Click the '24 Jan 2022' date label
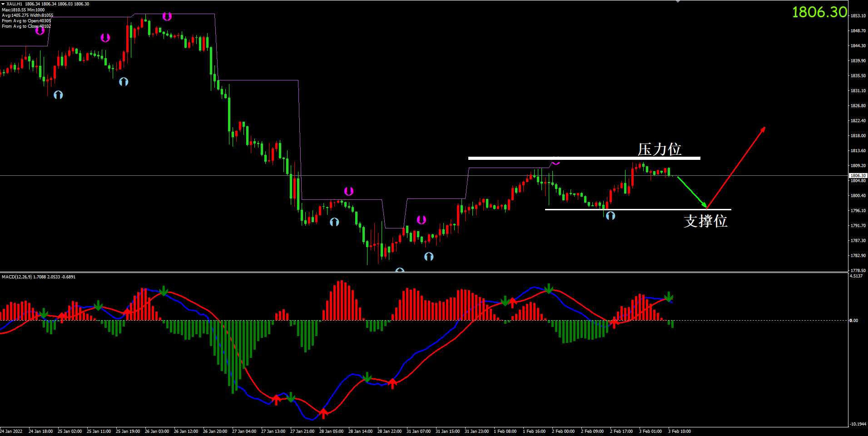The height and width of the screenshot is (436, 868). [11, 431]
